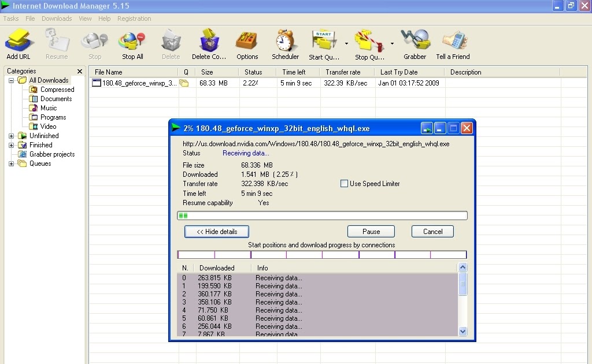Click the Tell a Friend icon
The height and width of the screenshot is (364, 592).
(454, 41)
